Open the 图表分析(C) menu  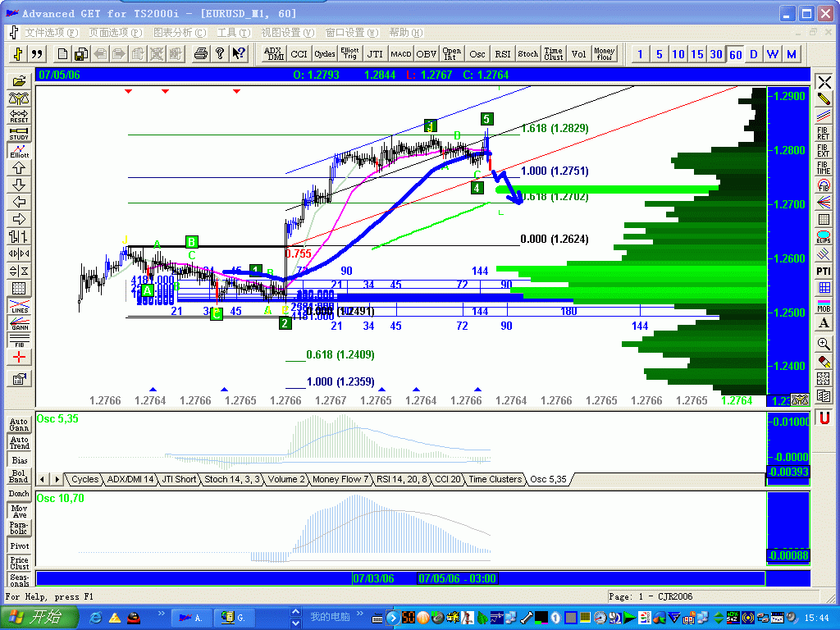(180, 33)
